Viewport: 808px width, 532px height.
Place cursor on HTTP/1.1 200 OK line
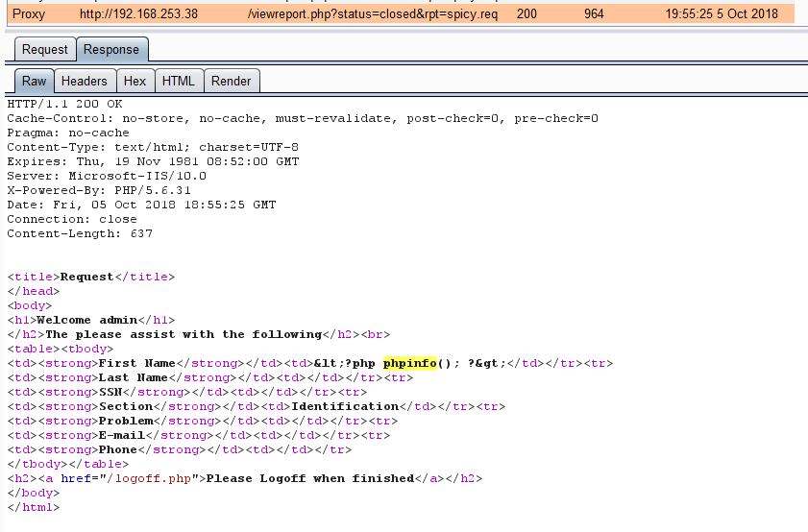tap(64, 104)
